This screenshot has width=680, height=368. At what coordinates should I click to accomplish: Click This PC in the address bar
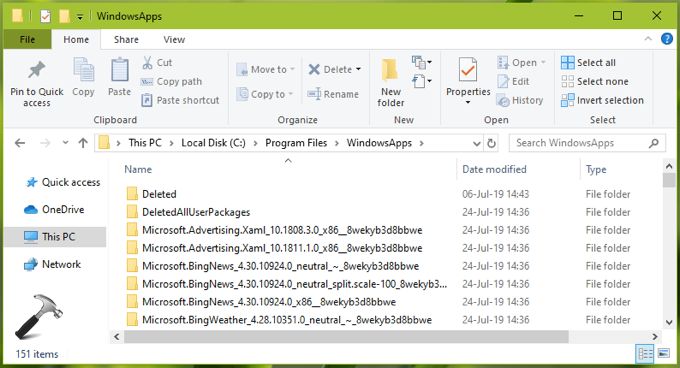(x=145, y=143)
